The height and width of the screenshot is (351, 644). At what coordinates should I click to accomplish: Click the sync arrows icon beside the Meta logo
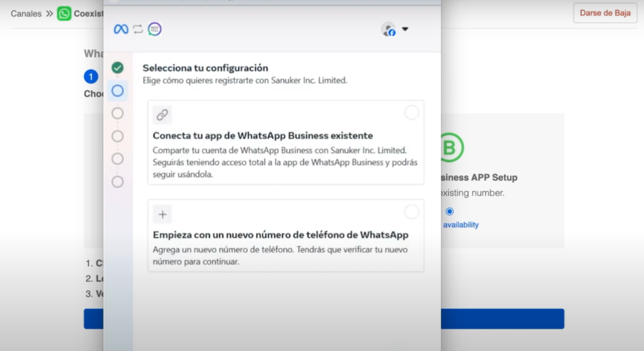pos(138,29)
